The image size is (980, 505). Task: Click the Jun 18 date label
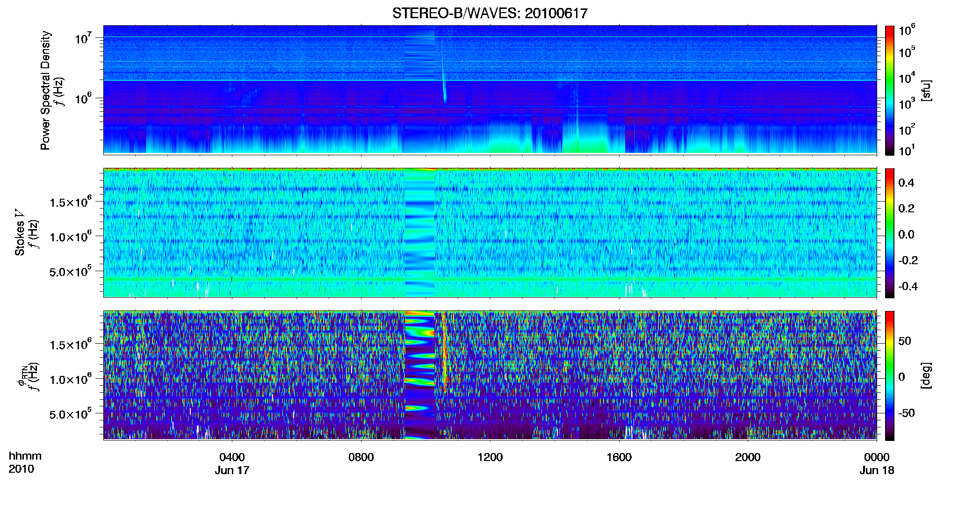tap(877, 470)
